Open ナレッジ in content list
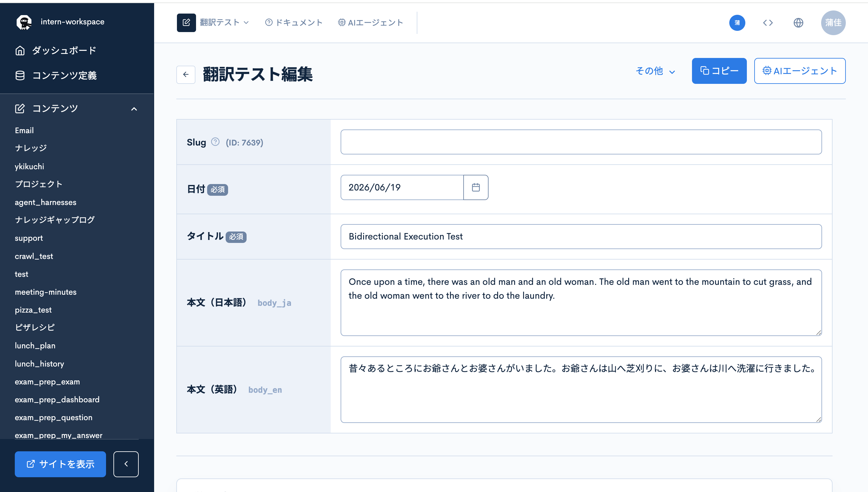Viewport: 868px width, 492px height. point(31,148)
